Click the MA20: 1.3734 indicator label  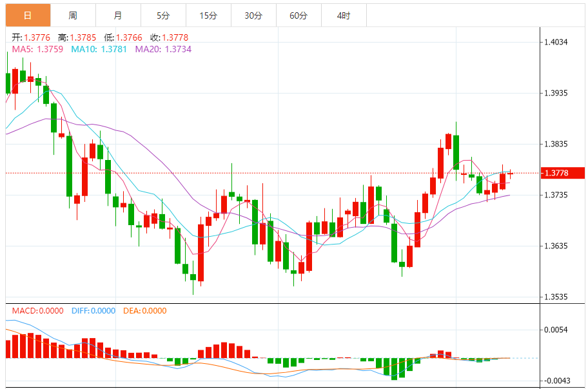coord(163,49)
